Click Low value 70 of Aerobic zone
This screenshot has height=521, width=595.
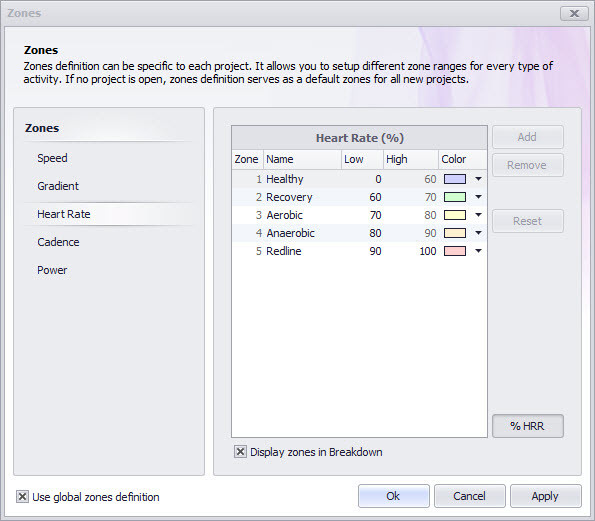point(362,215)
